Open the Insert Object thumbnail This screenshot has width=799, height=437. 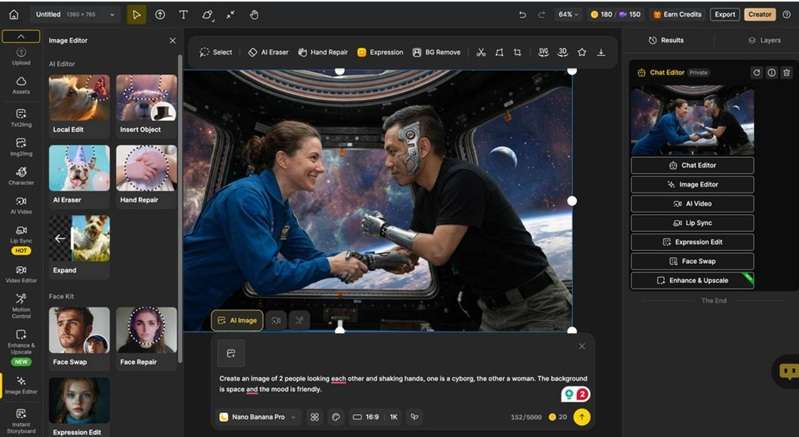tap(146, 104)
